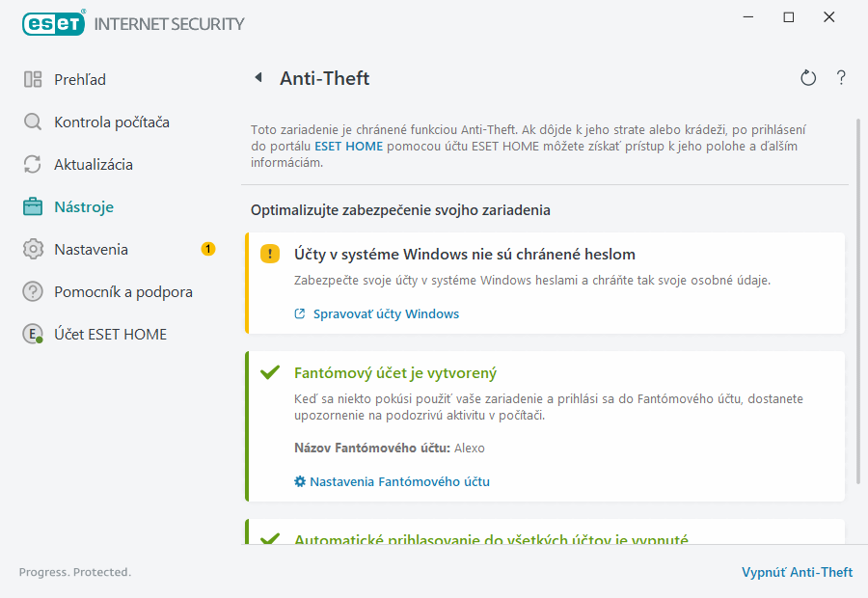Click the refresh icon near Anti-Theft title

click(x=808, y=78)
